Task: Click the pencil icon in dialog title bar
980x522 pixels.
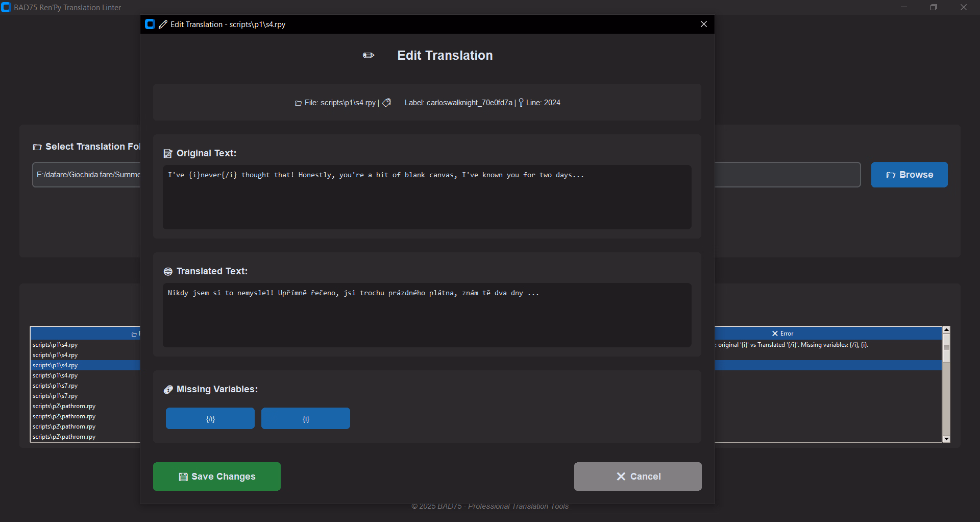Action: click(163, 25)
